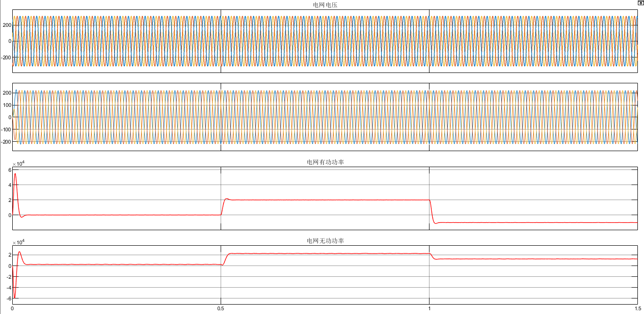644x314 pixels.
Task: Click the -100 y-axis label in second plot
Action: coord(5,129)
